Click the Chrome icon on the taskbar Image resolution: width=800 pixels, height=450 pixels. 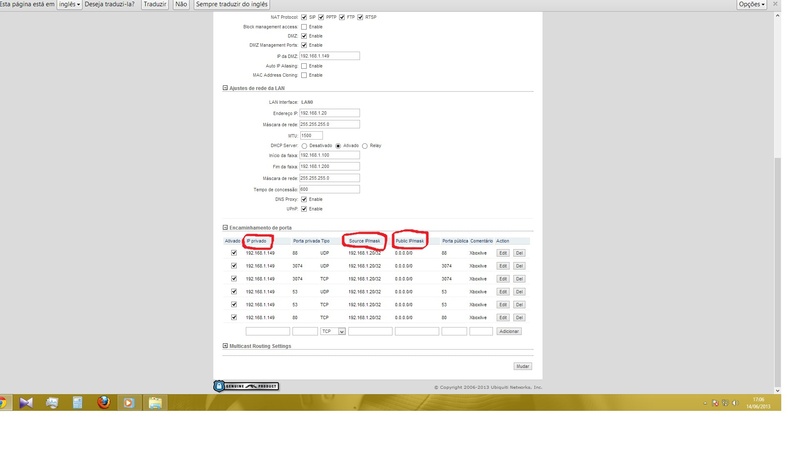[3, 403]
